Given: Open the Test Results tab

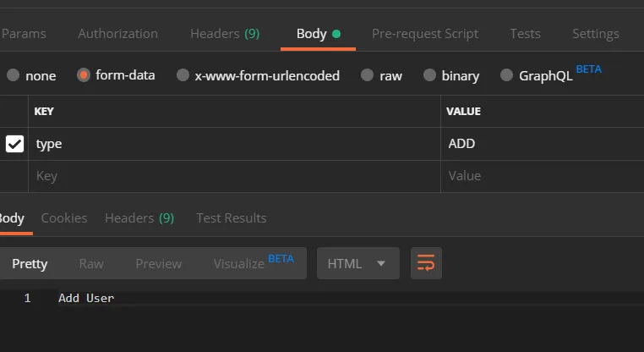Looking at the screenshot, I should click(231, 217).
